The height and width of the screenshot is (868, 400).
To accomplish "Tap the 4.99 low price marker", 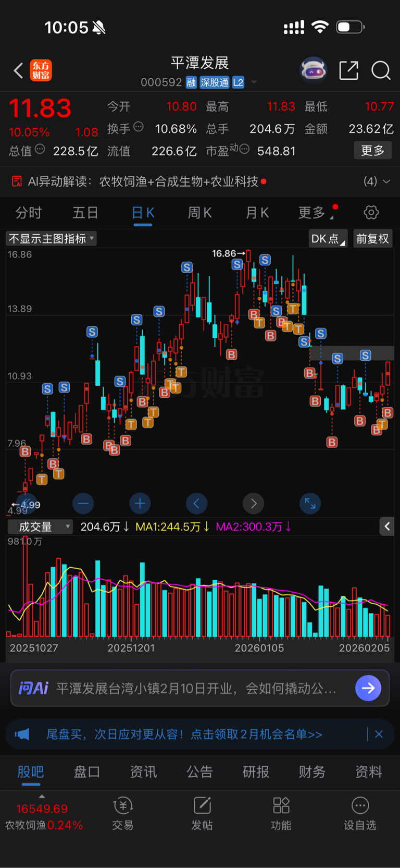I will (x=26, y=505).
